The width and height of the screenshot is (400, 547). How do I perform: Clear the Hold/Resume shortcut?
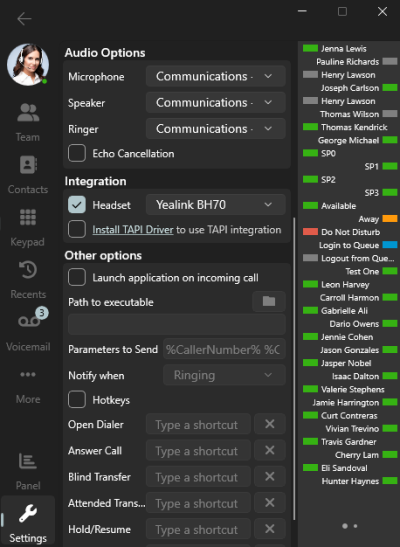pyautogui.click(x=270, y=529)
